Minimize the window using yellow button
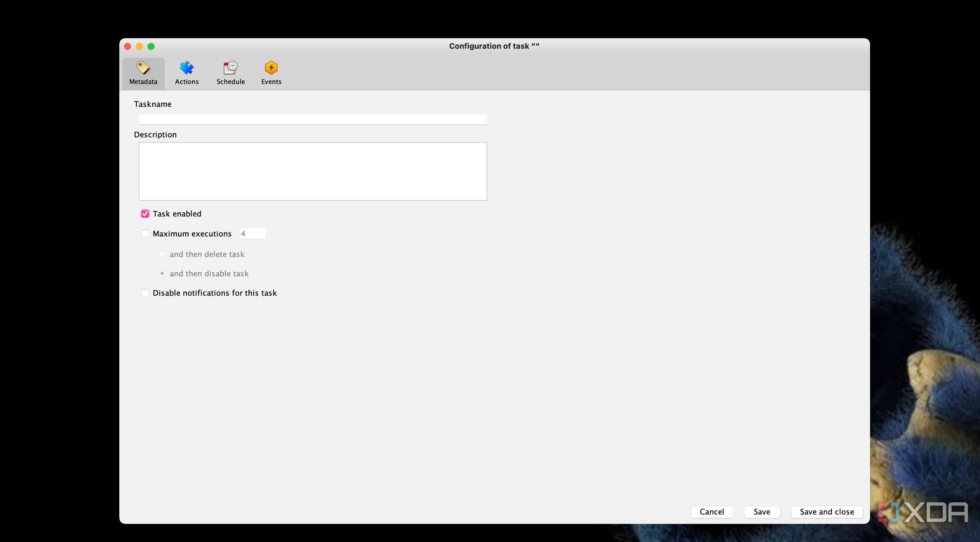Screen dimensions: 980x542 139,47
